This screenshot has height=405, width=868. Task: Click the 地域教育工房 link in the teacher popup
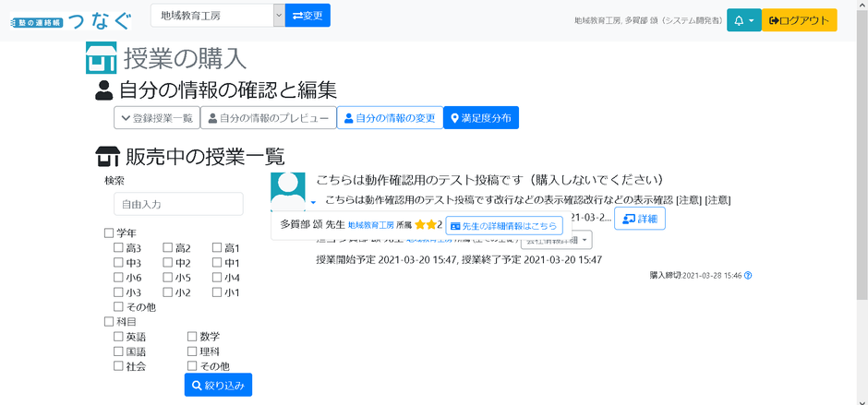(371, 226)
